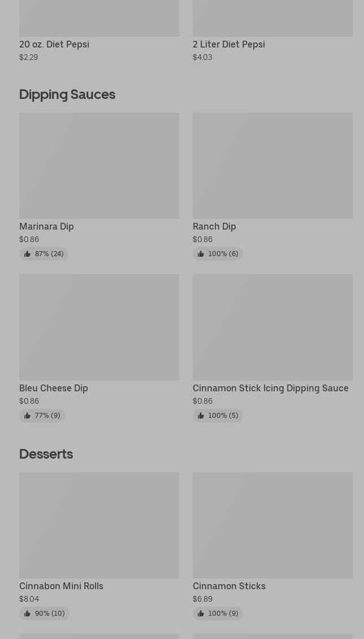Screen dimensions: 364x639
Task: Open the Cinnamon Sticks item image
Action: pos(272,525)
